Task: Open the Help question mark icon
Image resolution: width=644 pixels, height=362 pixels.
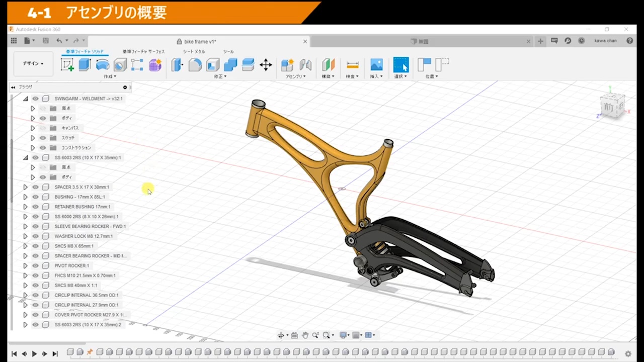Action: point(630,41)
